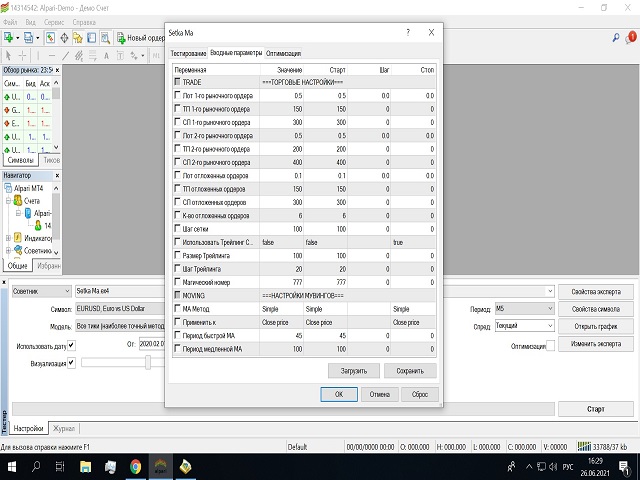Select the Arrows objects tool
The image size is (640, 480).
pos(134,56)
